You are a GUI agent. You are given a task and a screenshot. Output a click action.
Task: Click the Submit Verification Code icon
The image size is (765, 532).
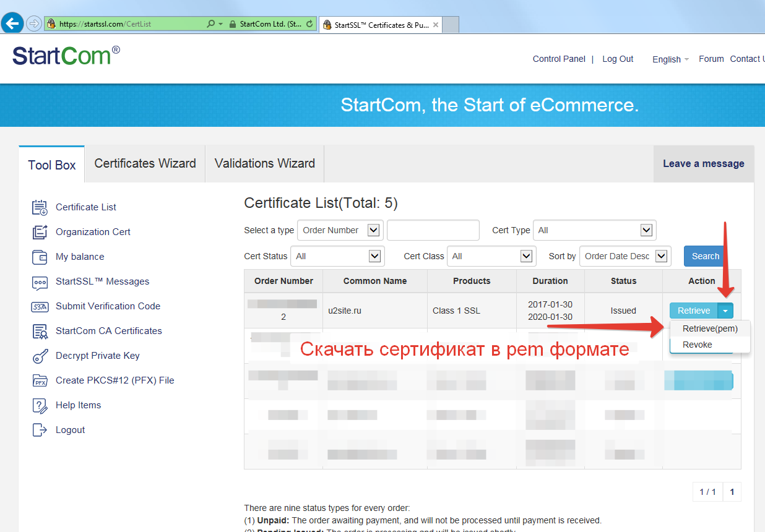[40, 306]
